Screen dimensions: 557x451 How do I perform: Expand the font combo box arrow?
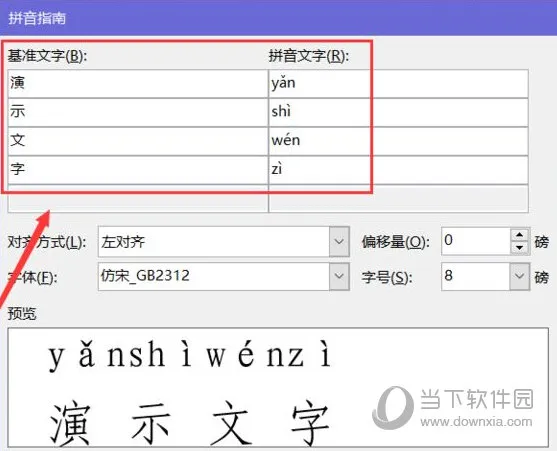(x=339, y=276)
